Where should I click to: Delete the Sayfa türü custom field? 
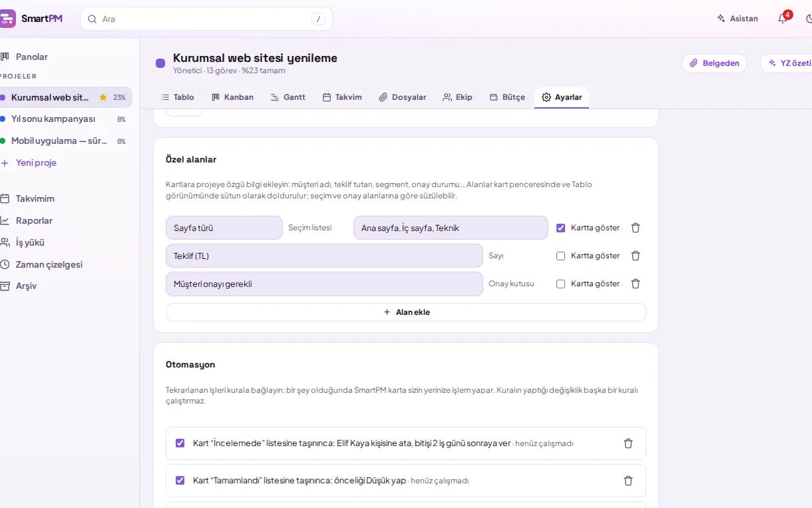click(636, 228)
